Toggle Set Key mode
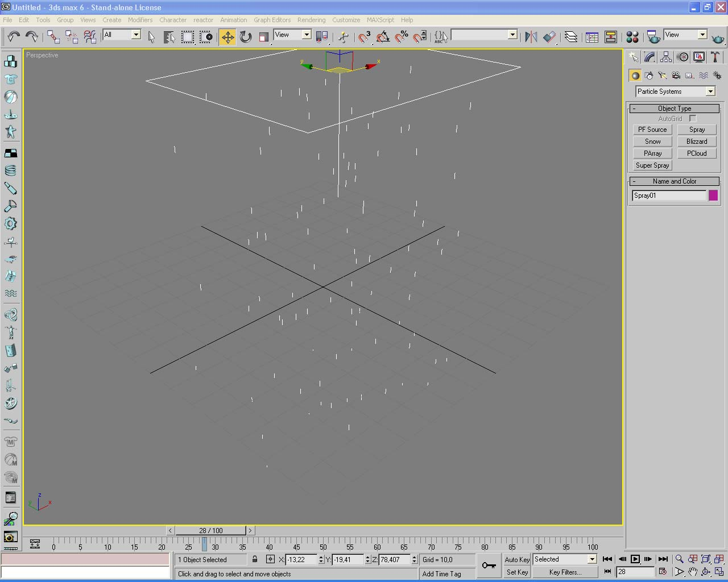This screenshot has height=582, width=728. pyautogui.click(x=517, y=572)
